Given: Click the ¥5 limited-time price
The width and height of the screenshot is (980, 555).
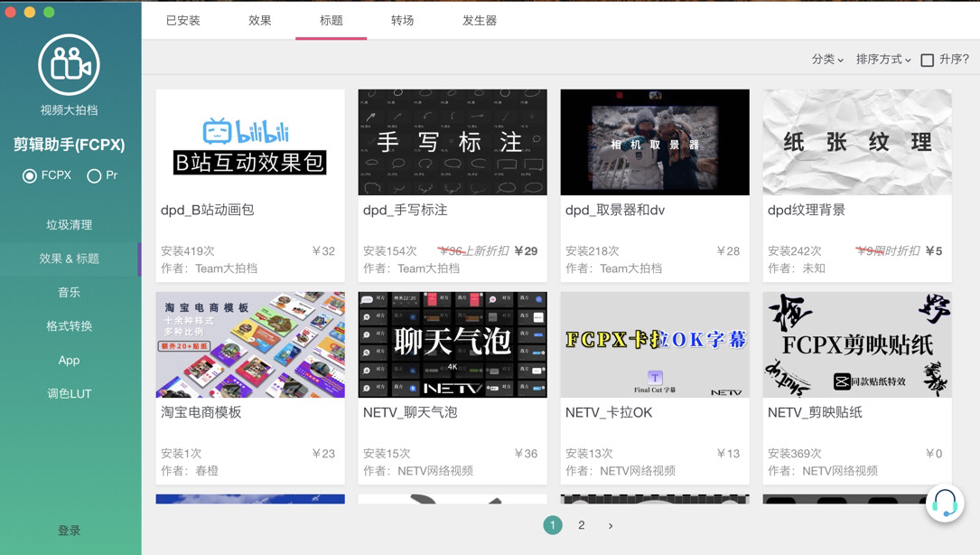Looking at the screenshot, I should 934,251.
